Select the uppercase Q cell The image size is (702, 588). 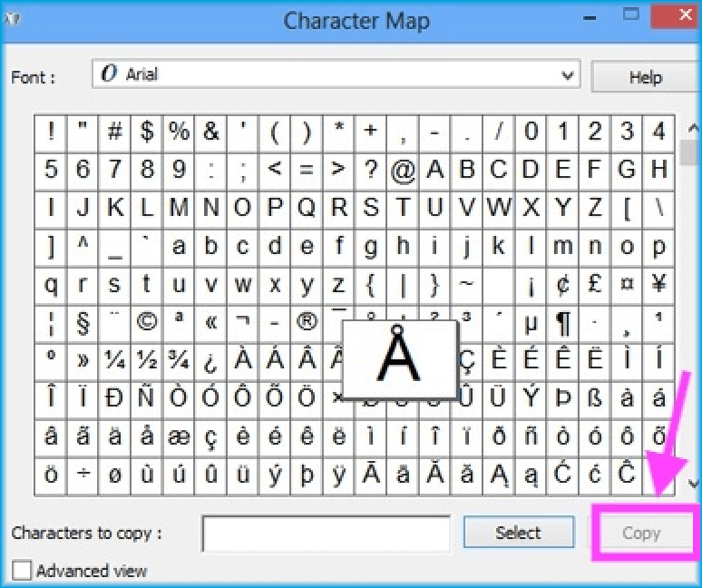click(x=307, y=209)
